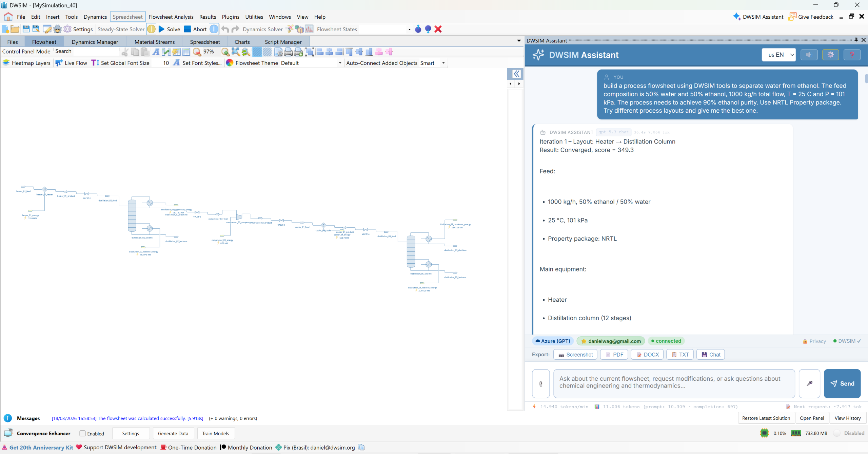The height and width of the screenshot is (454, 868).
Task: Switch to the Material Streams tab
Action: click(154, 42)
